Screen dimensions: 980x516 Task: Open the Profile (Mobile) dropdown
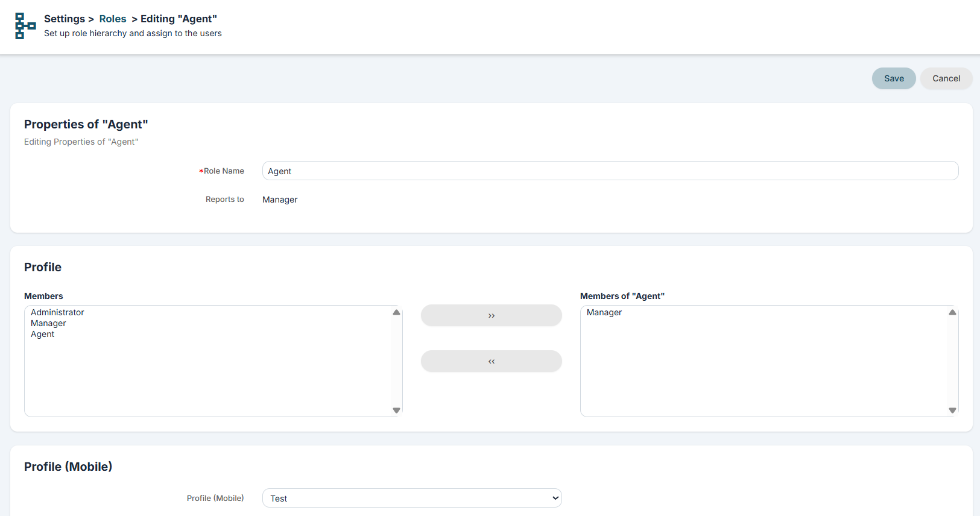pos(412,498)
